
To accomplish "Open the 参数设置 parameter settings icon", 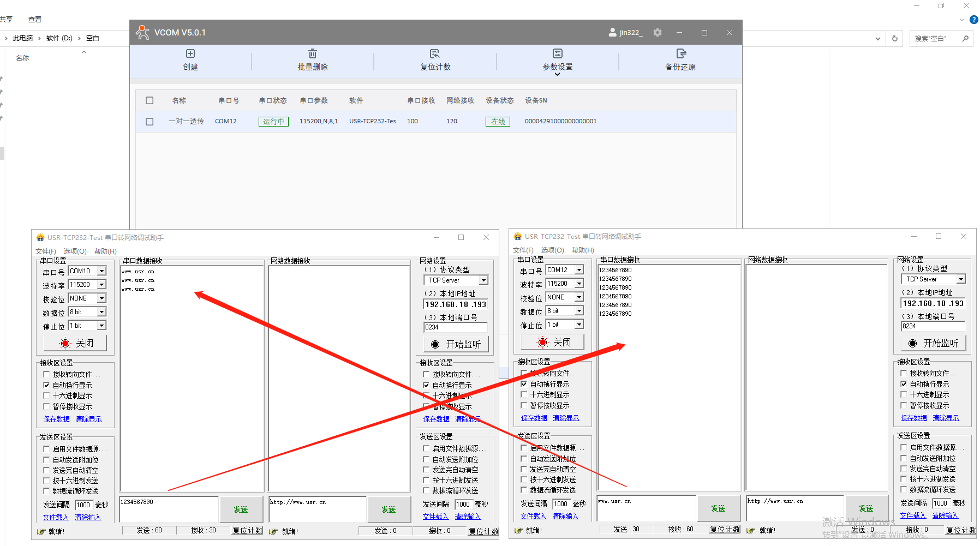I will (557, 53).
